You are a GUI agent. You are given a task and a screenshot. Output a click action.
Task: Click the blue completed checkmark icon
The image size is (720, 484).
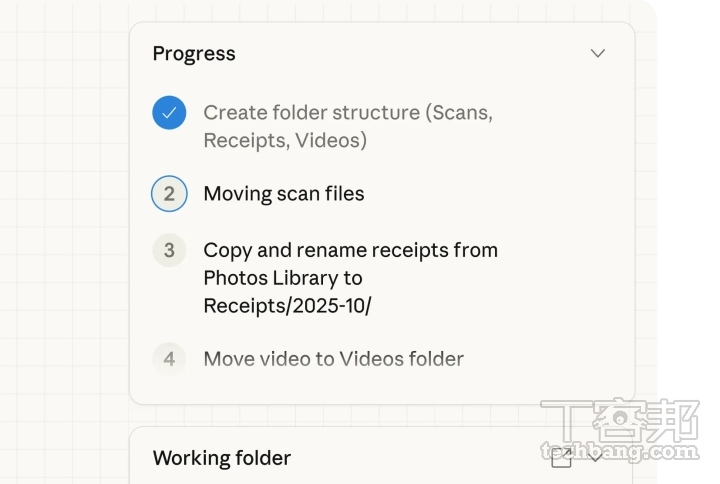point(169,113)
